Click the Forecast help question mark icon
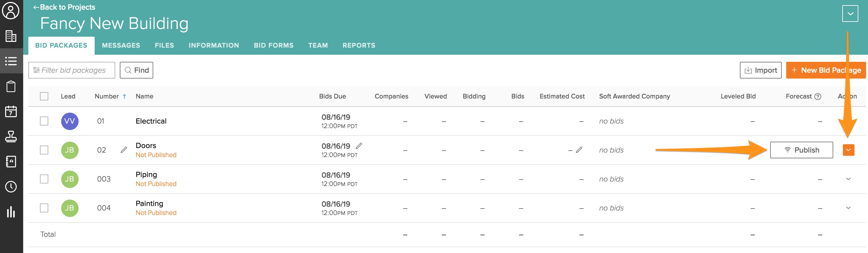868x253 pixels. pyautogui.click(x=817, y=96)
